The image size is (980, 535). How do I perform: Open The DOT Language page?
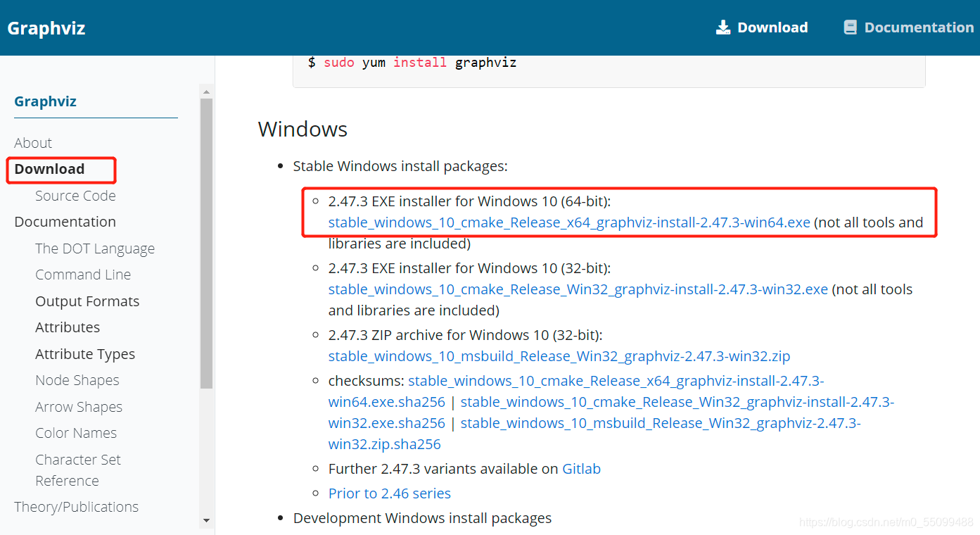coord(95,248)
